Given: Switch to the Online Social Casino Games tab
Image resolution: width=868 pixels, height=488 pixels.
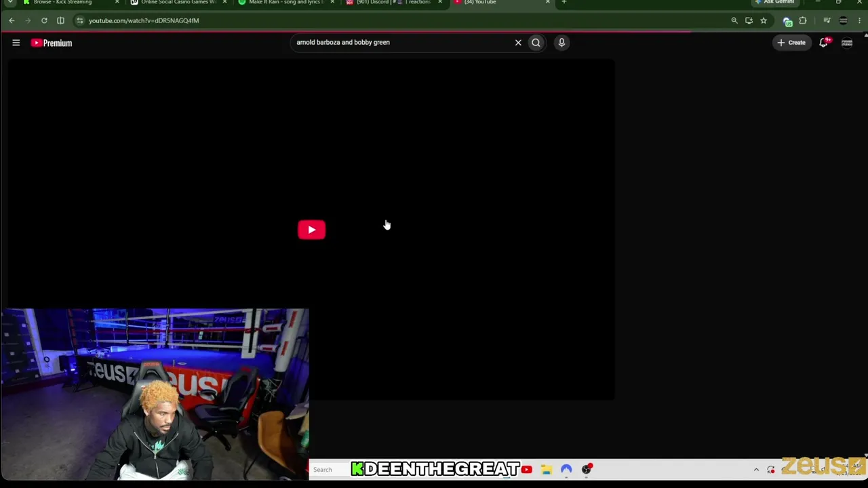Looking at the screenshot, I should (178, 3).
